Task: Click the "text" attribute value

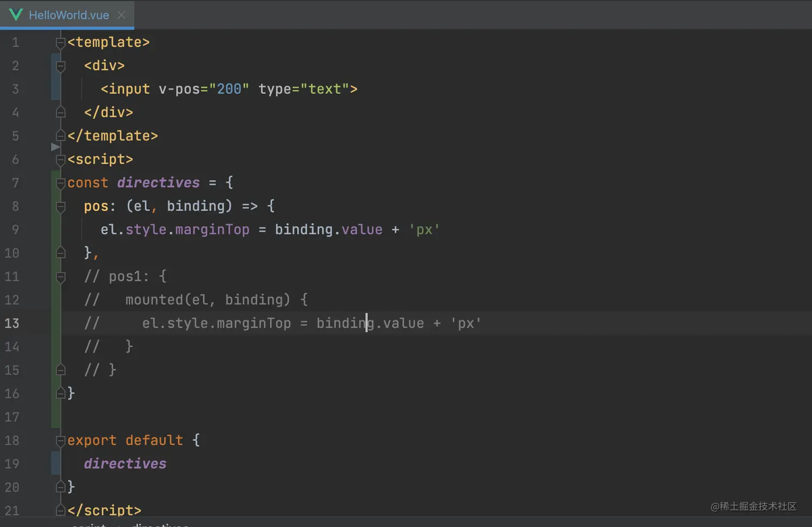Action: coord(325,89)
